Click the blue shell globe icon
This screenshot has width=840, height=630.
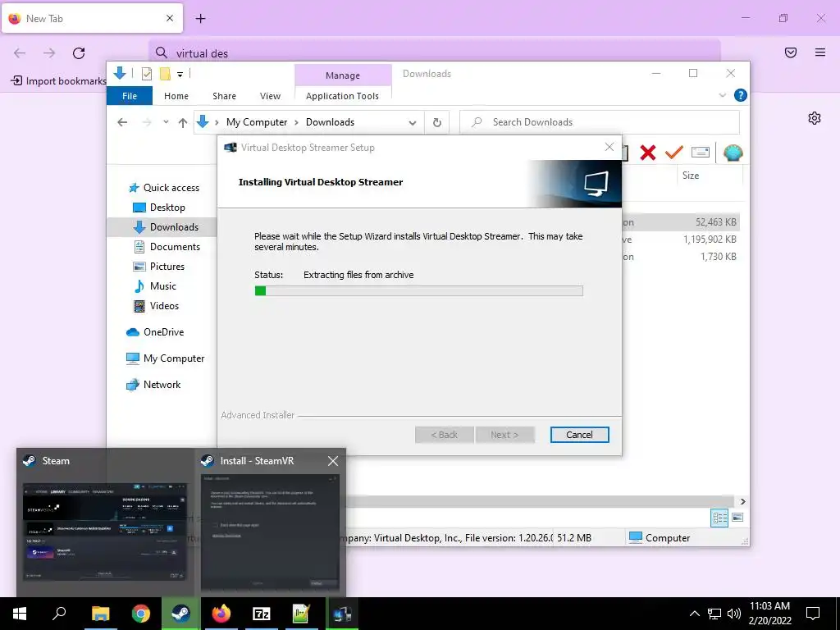click(733, 153)
